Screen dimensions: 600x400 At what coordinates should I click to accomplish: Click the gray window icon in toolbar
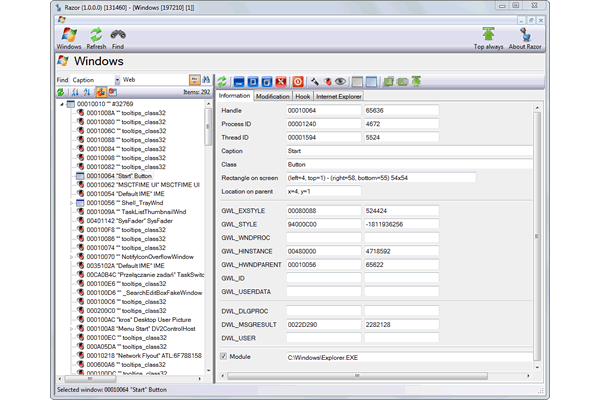[357, 82]
